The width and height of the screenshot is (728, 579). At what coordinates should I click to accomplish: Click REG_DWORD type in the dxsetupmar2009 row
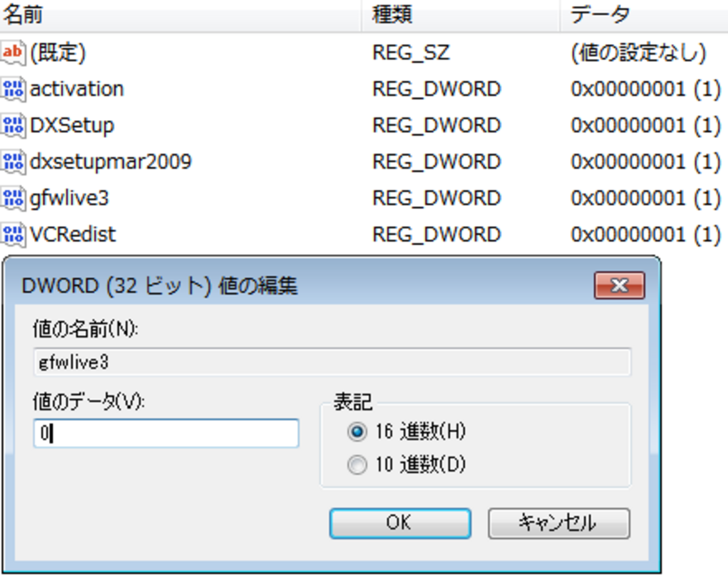437,162
